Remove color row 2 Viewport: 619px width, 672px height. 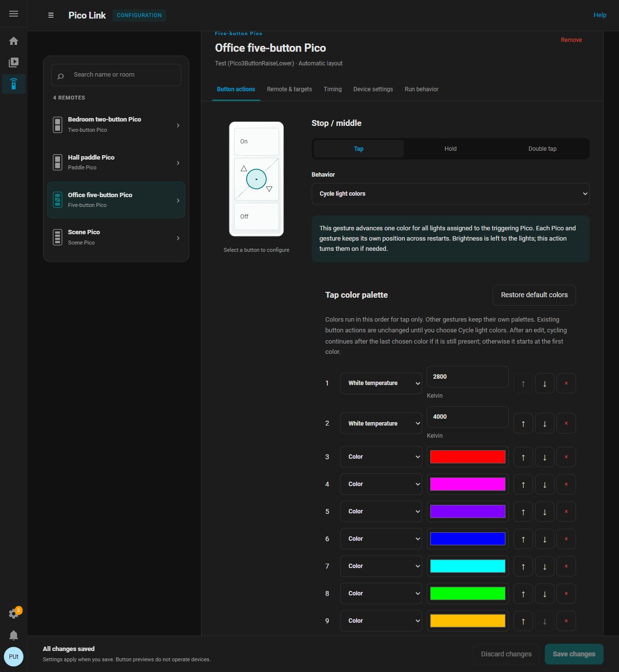pos(566,424)
